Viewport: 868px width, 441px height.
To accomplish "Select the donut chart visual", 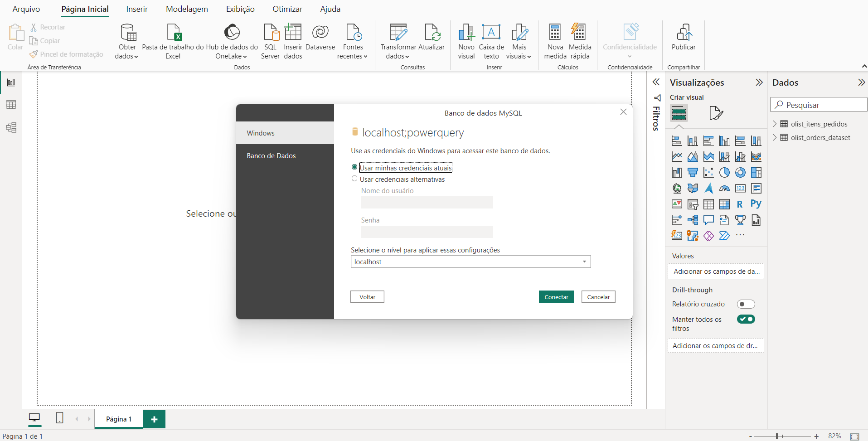I will click(740, 172).
